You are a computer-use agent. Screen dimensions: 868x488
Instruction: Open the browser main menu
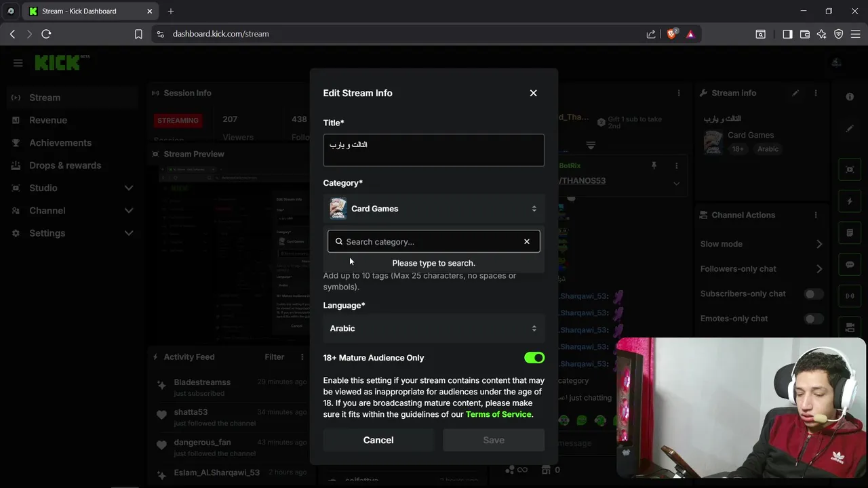click(x=856, y=34)
